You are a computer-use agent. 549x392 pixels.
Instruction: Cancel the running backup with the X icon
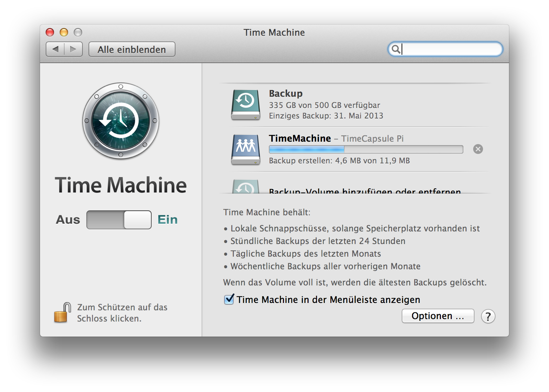pyautogui.click(x=478, y=149)
